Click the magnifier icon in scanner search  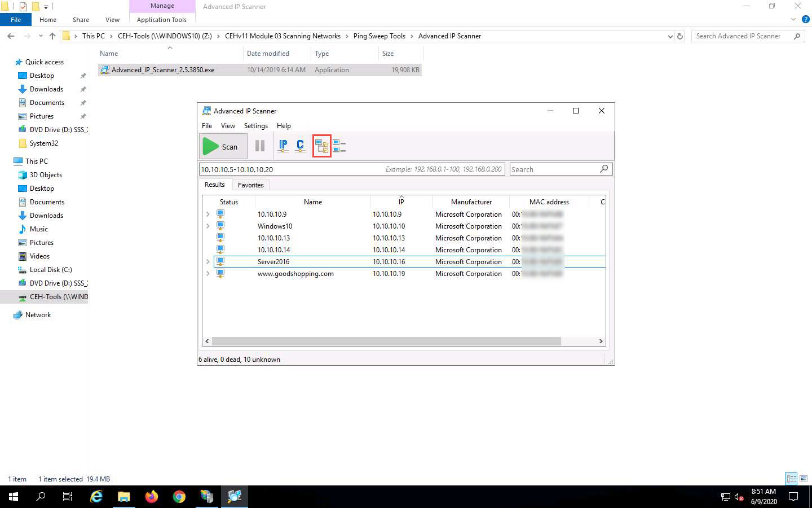604,169
